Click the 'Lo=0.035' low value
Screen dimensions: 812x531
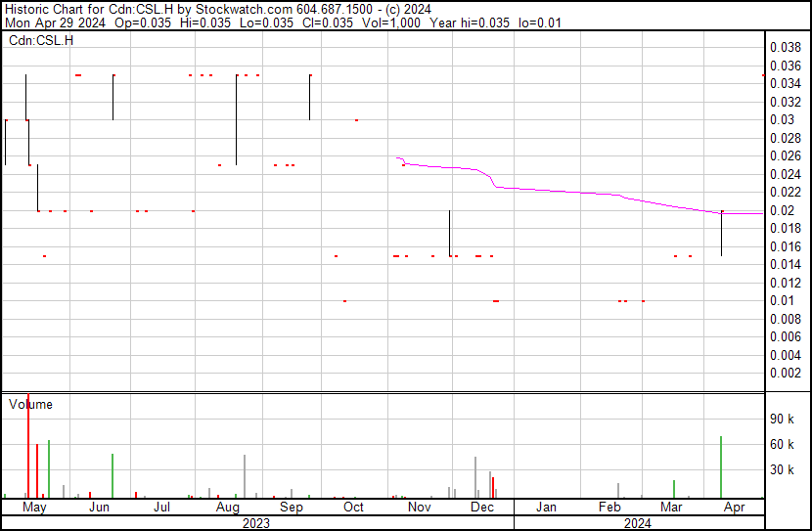(x=267, y=22)
